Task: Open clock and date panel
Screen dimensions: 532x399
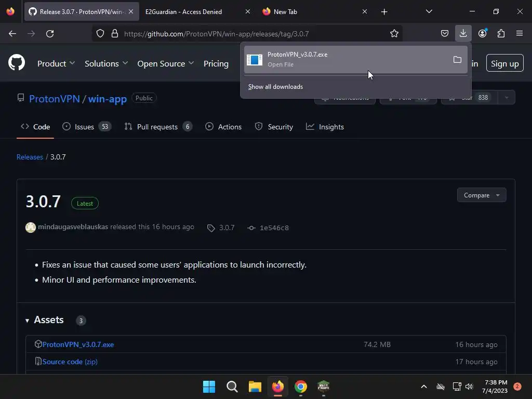Action: (x=495, y=387)
